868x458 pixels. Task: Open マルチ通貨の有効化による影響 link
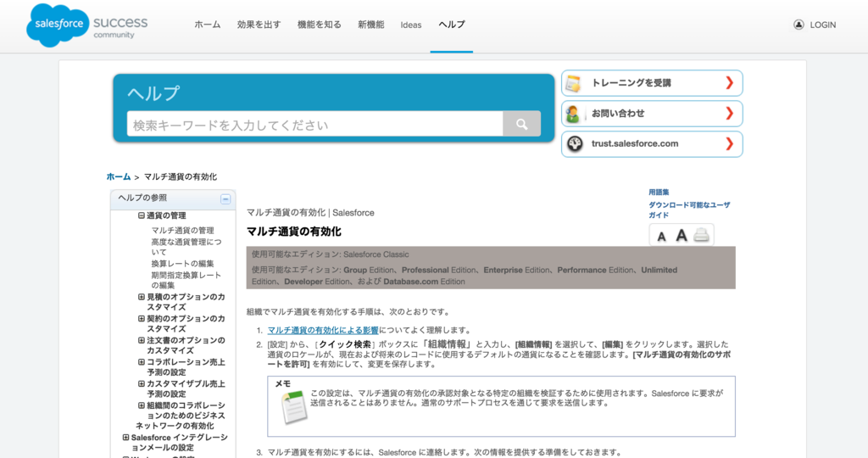323,330
